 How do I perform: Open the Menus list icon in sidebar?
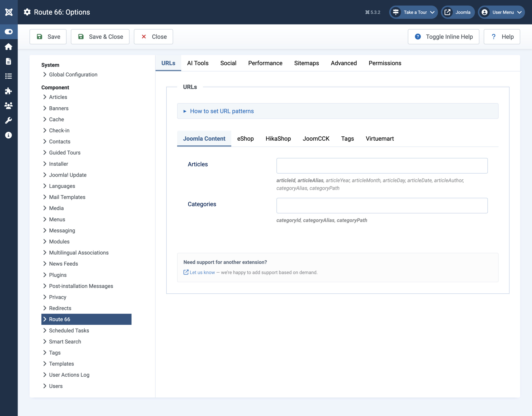(x=9, y=76)
